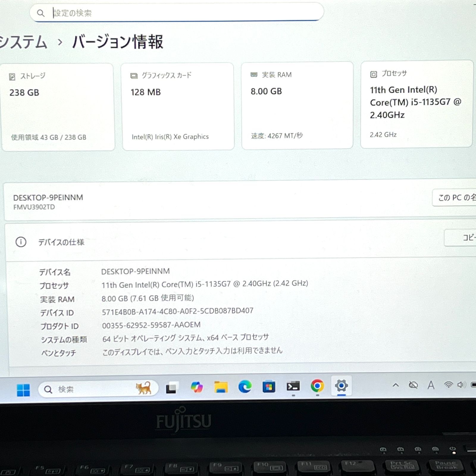
Task: Open Microsoft Edge browser
Action: [245, 386]
